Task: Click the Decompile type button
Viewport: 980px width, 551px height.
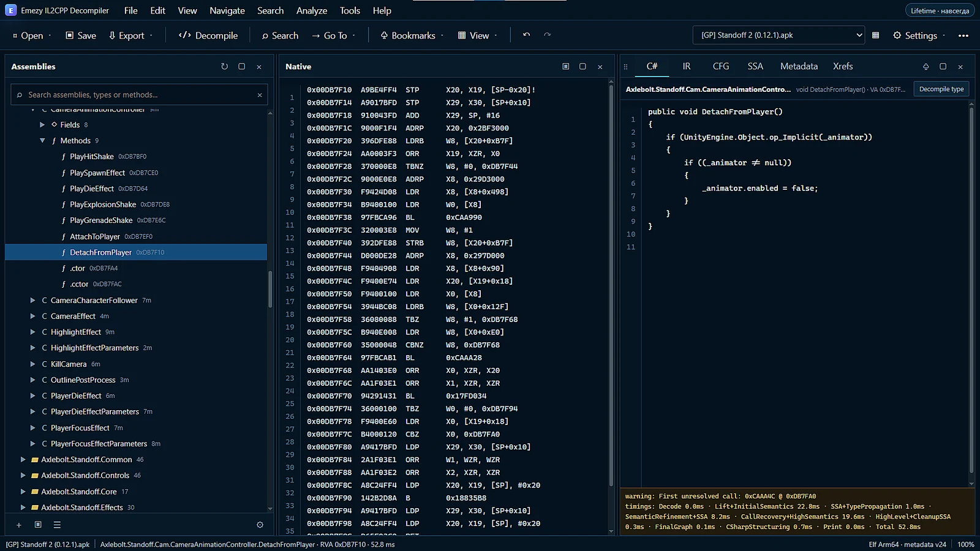Action: pos(941,89)
